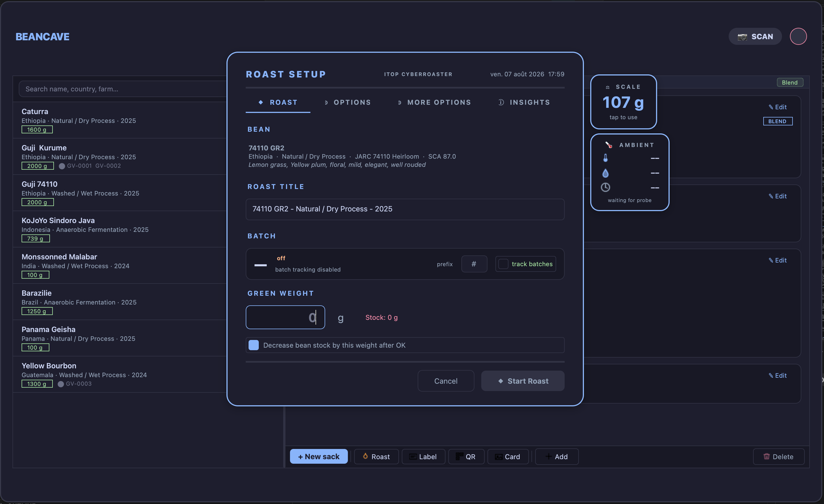Select the Caturra bean in the list
This screenshot has width=824, height=504.
[120, 120]
